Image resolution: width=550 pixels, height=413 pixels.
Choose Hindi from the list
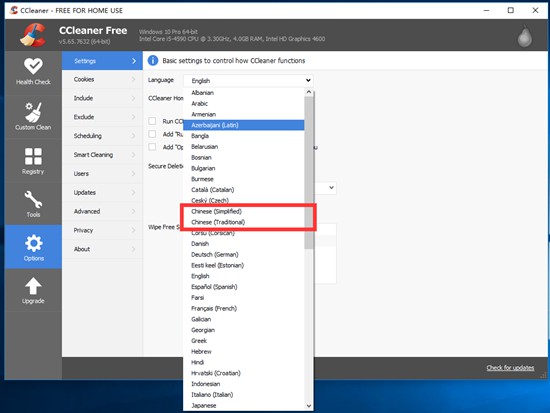click(x=243, y=362)
